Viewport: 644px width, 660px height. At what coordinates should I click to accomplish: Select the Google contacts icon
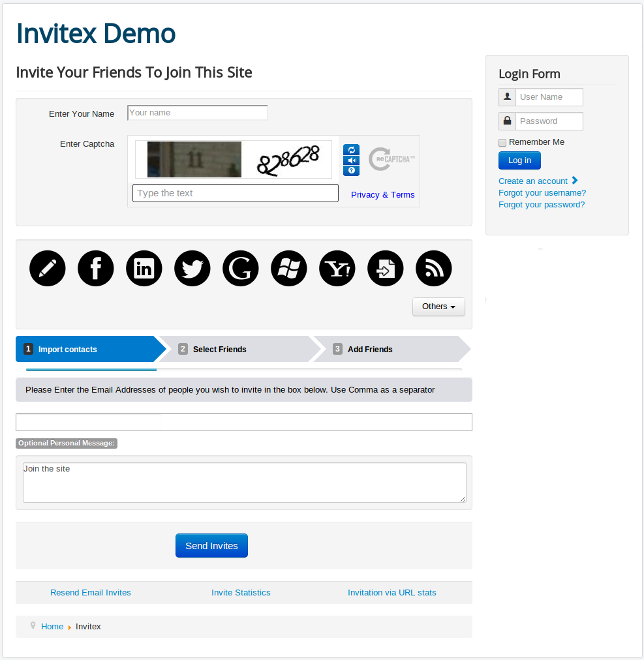click(241, 268)
